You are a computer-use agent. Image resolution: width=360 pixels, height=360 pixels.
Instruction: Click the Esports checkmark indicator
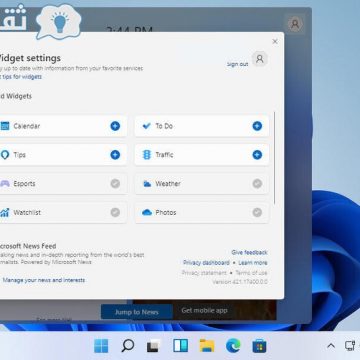point(115,184)
